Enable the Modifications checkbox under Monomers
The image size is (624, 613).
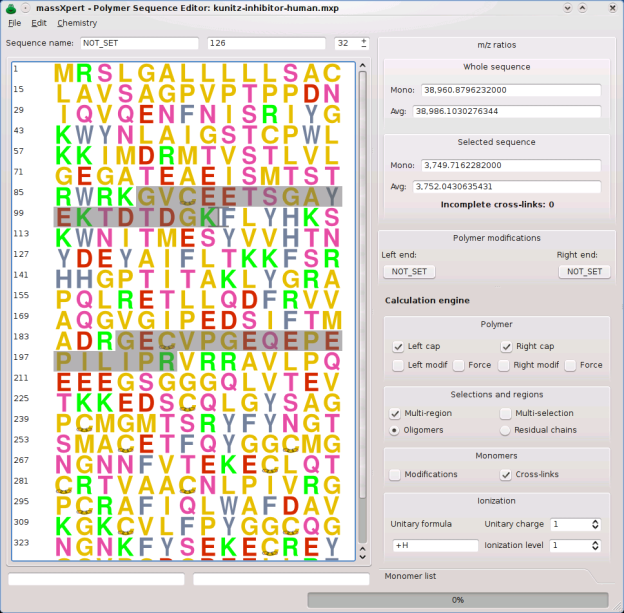(396, 474)
